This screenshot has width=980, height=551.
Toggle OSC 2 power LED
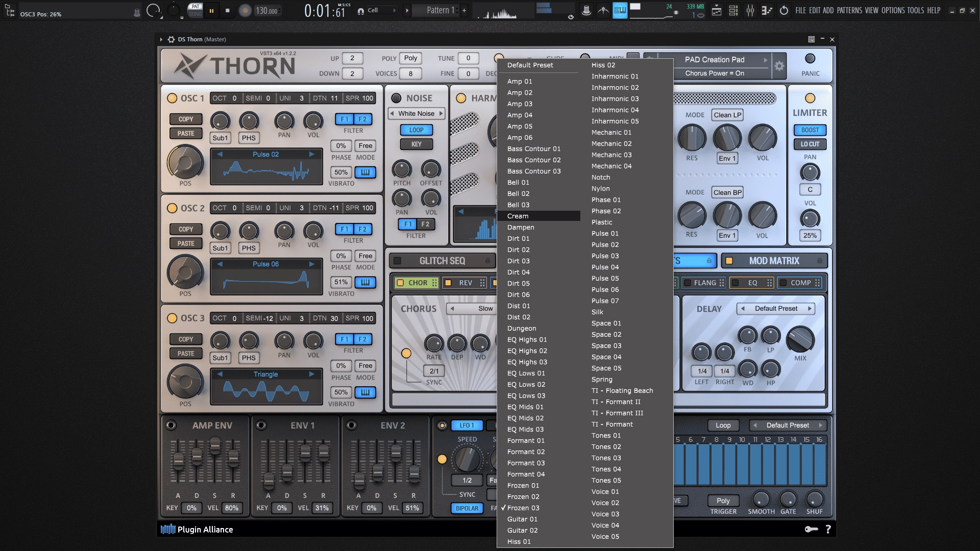[172, 208]
